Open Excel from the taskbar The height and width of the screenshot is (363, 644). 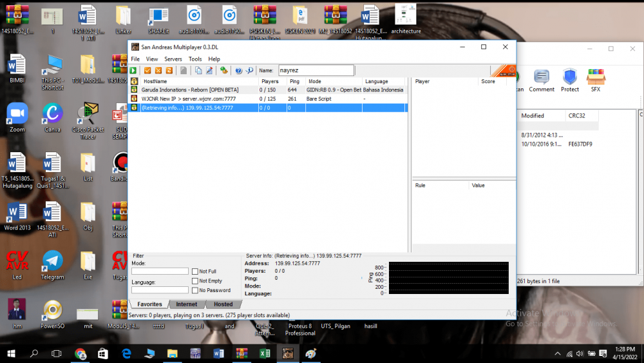click(x=265, y=353)
